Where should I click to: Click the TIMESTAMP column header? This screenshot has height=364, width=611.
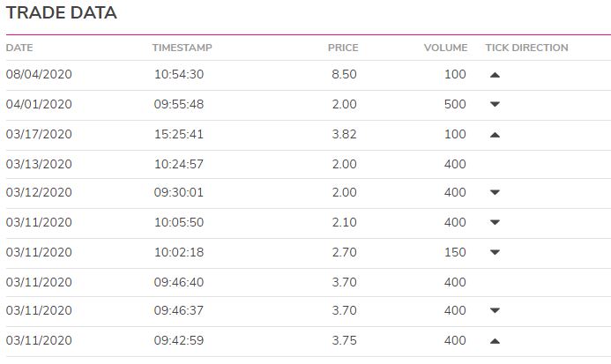(182, 48)
